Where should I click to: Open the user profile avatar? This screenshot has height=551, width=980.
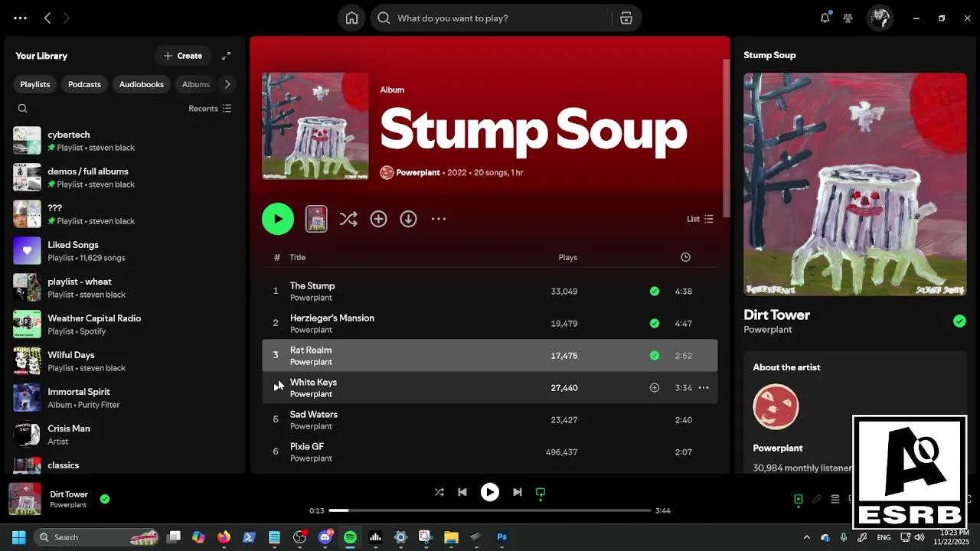(x=880, y=18)
